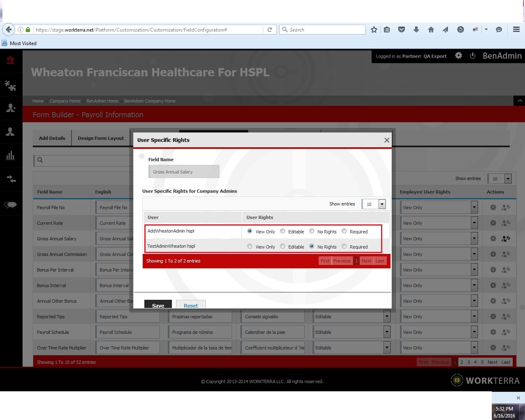Reset the user specific rights form
This screenshot has height=420, width=525.
191,304
